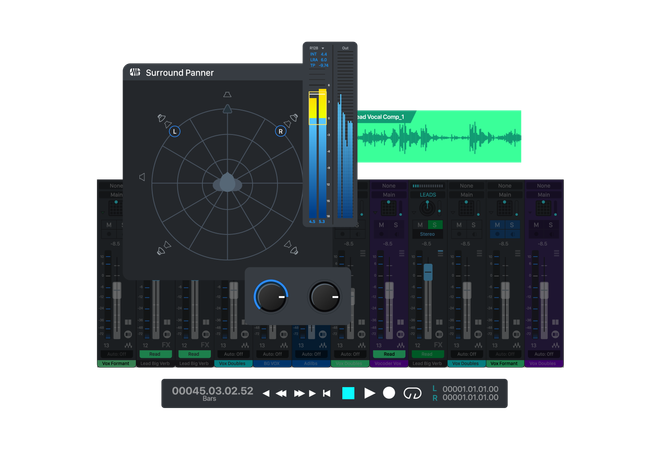Click the Return to Zero button
The width and height of the screenshot is (666, 450).
[326, 394]
